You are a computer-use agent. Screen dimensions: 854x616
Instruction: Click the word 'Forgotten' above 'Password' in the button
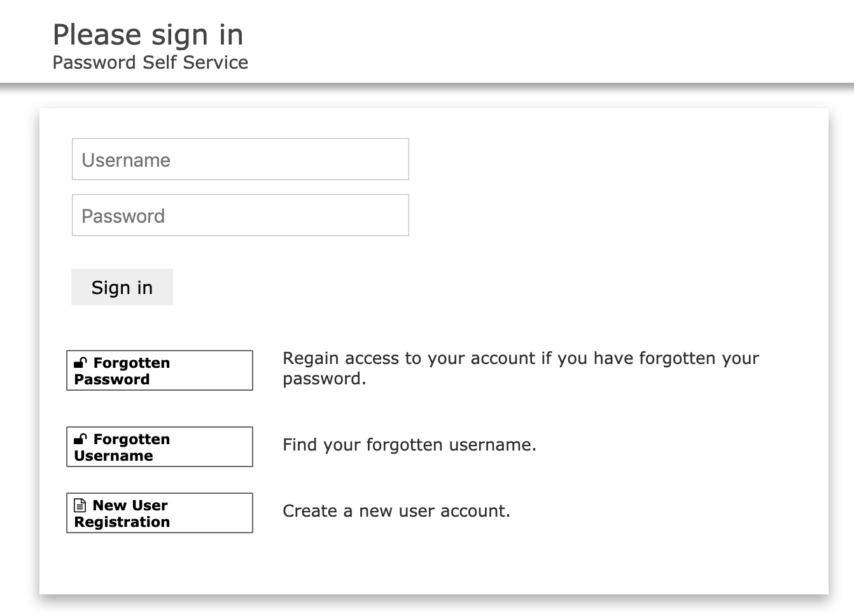pyautogui.click(x=132, y=363)
